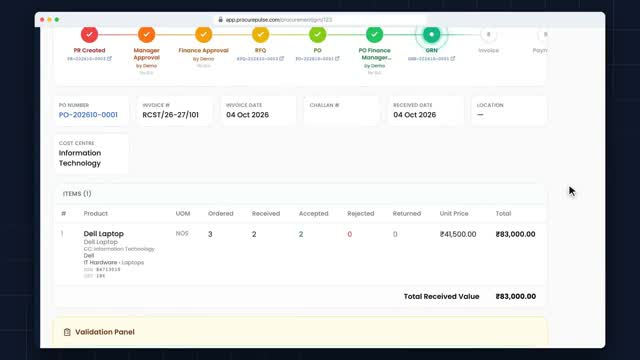
Task: Click the green PO step circle
Action: [318, 34]
